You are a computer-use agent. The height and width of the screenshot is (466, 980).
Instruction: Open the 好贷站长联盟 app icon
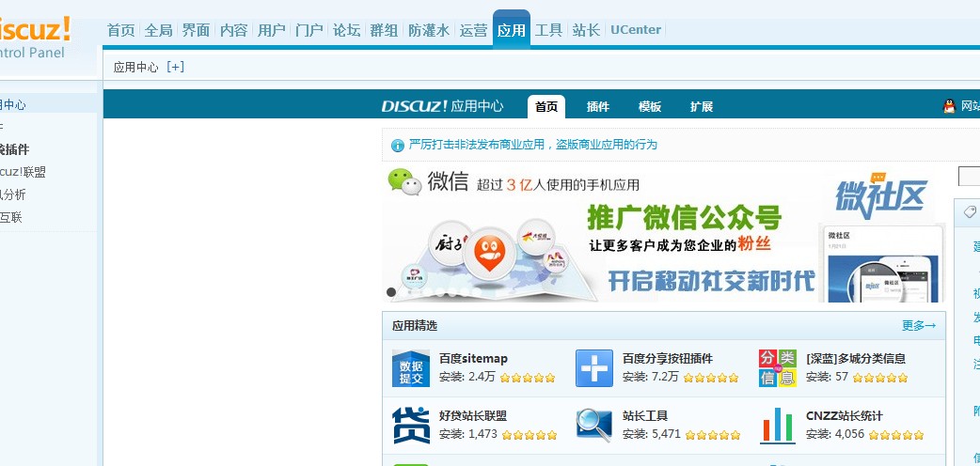pos(411,426)
